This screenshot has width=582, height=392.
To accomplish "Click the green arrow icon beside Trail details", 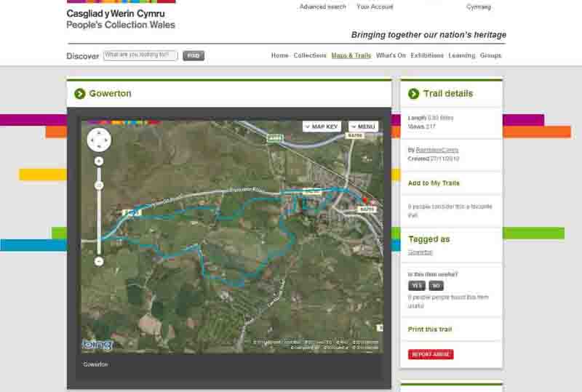I will [x=413, y=94].
